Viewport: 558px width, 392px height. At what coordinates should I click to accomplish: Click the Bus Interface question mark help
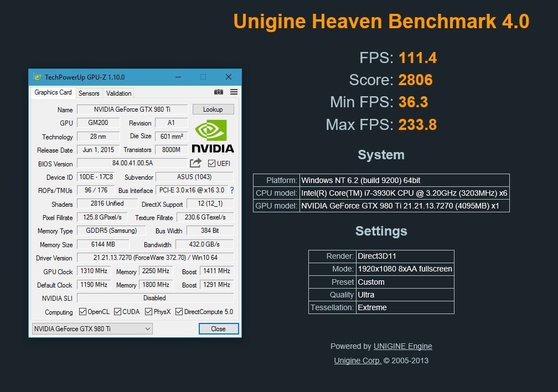tap(232, 190)
